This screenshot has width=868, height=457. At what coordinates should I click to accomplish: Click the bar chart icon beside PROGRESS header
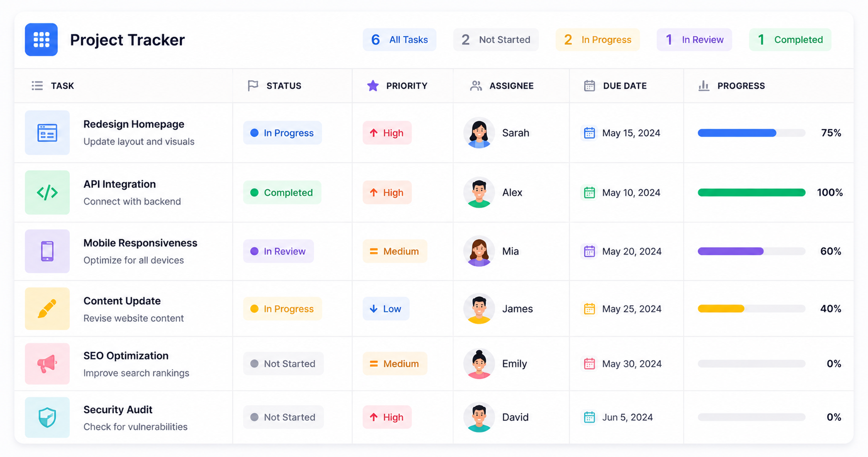click(704, 86)
